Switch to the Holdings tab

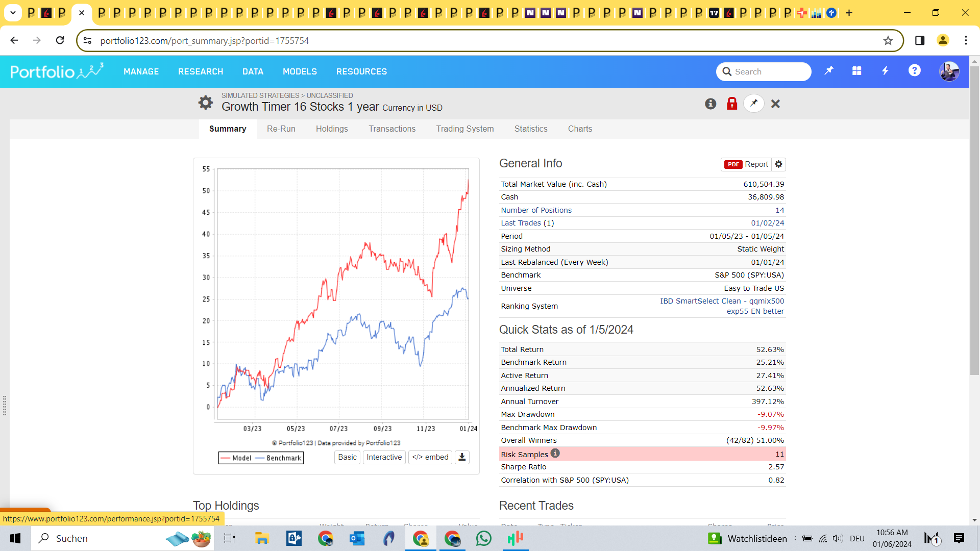pos(332,129)
